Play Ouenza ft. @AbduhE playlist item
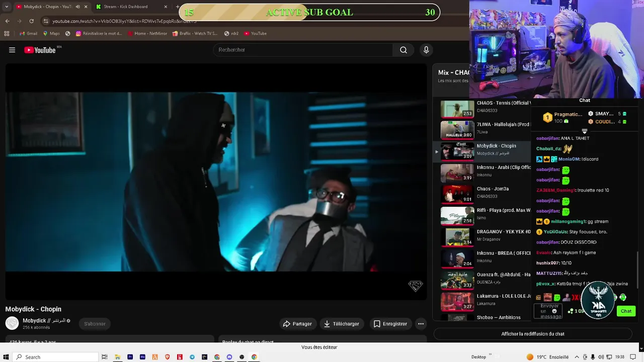The height and width of the screenshot is (362, 644). (x=483, y=281)
